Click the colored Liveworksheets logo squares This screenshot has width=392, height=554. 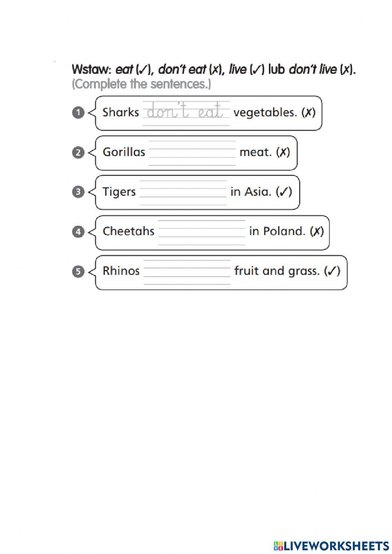[x=278, y=545]
